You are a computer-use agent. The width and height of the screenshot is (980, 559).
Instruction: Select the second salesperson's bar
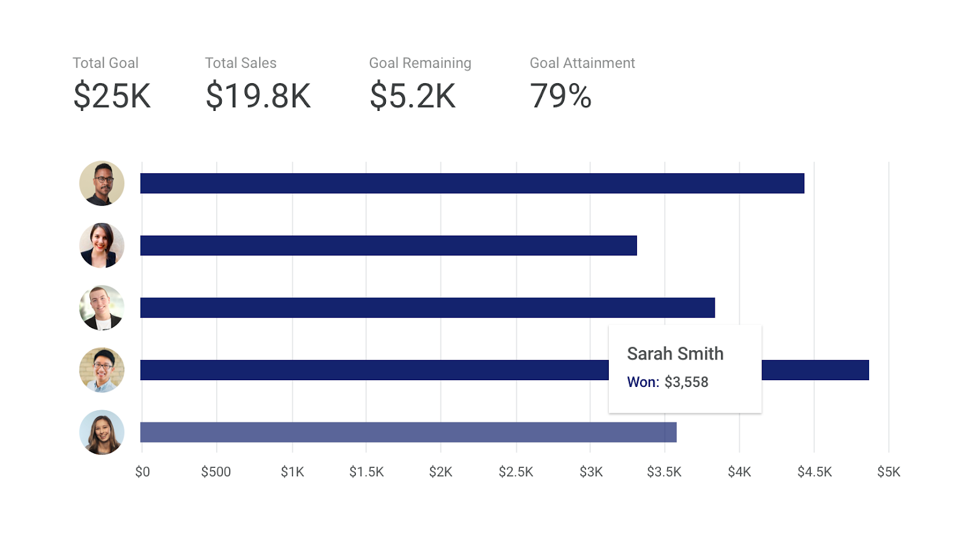388,246
